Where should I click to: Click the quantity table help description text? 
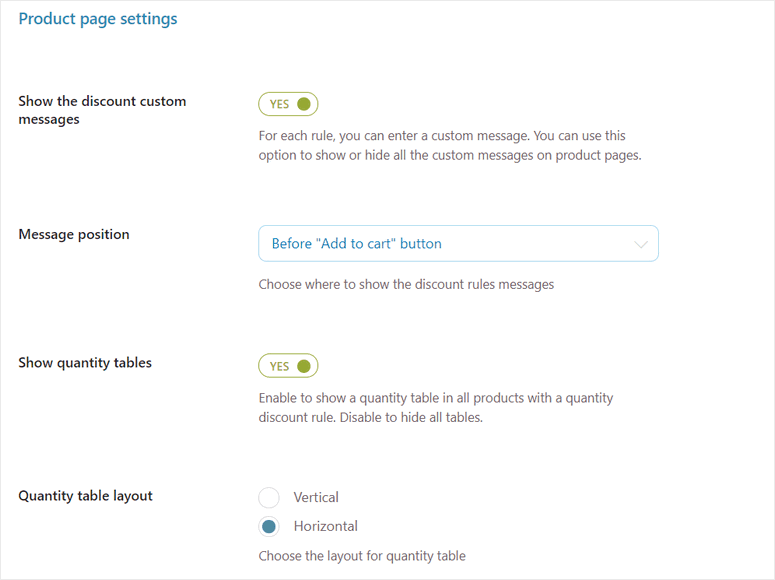point(436,407)
